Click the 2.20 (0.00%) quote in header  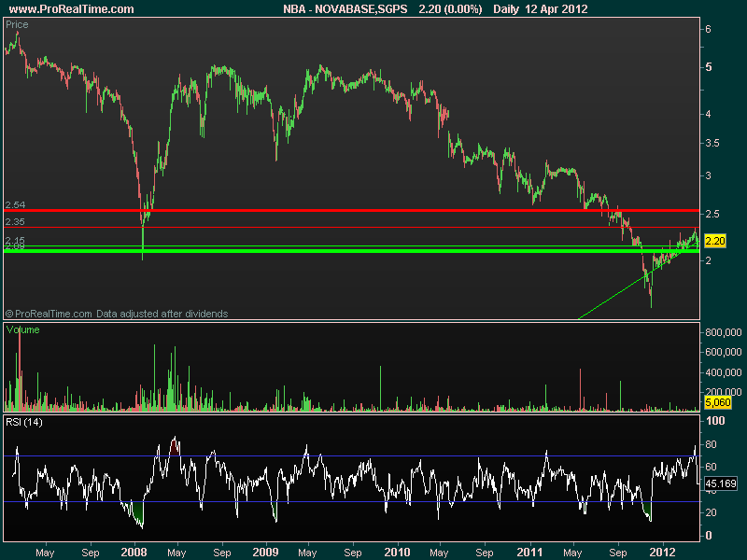point(450,9)
